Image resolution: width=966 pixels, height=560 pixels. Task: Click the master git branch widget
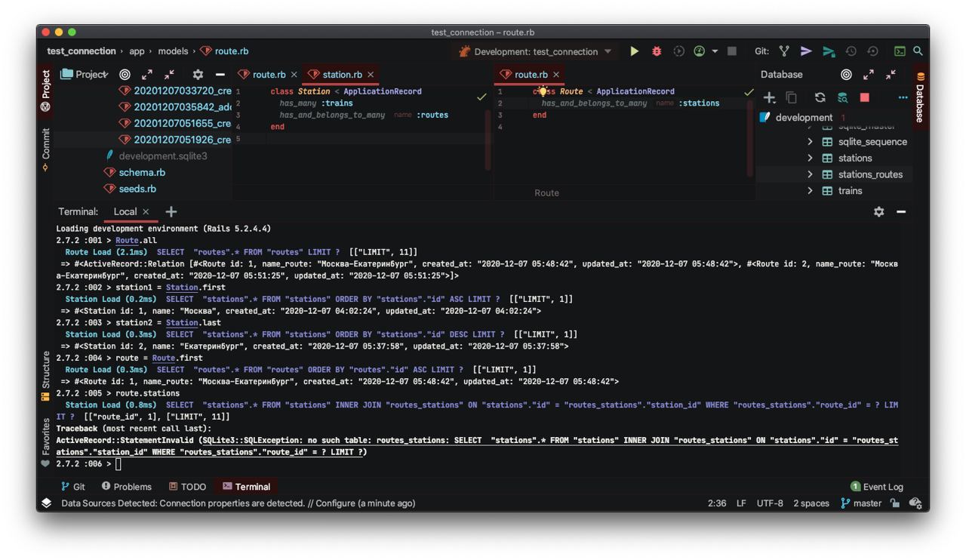[860, 503]
